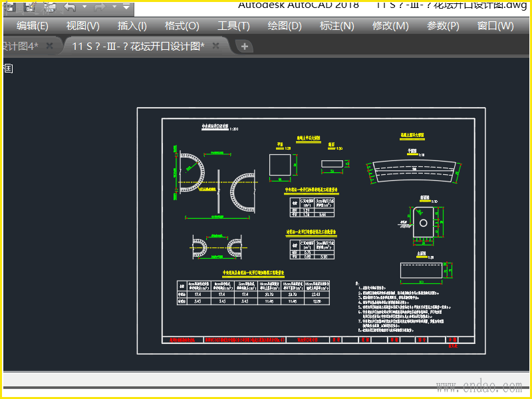Open the undo history dropdown arrow
Image resolution: width=532 pixels, height=399 pixels.
point(84,7)
